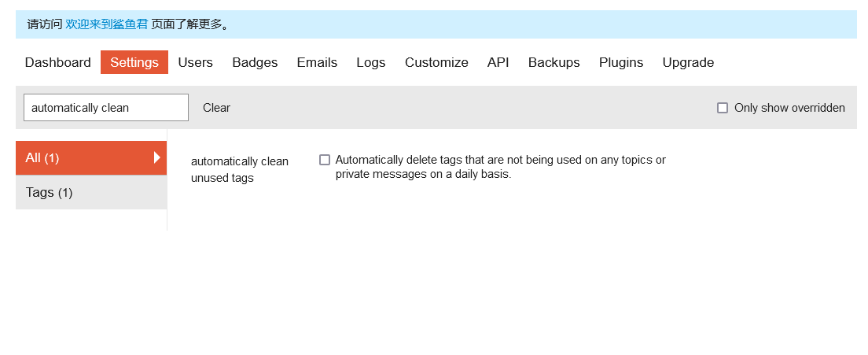Click the automatically clean unused tags label
The image size is (868, 355).
[240, 169]
